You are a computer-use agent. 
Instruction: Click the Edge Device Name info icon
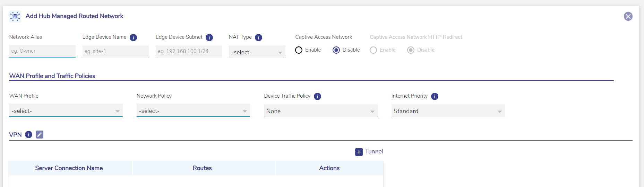(133, 37)
